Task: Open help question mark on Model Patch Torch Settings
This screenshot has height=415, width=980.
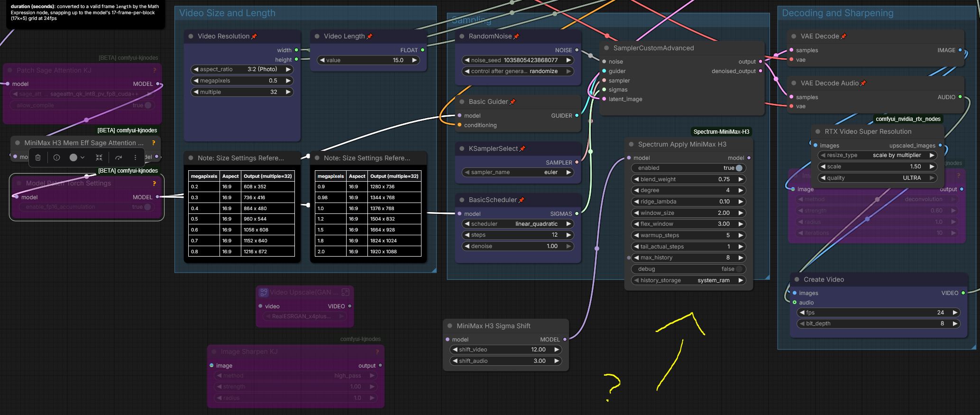Action: coord(154,184)
